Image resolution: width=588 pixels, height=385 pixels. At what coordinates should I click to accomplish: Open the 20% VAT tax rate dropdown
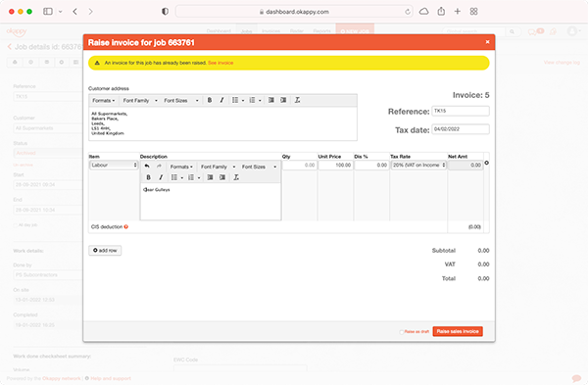418,165
